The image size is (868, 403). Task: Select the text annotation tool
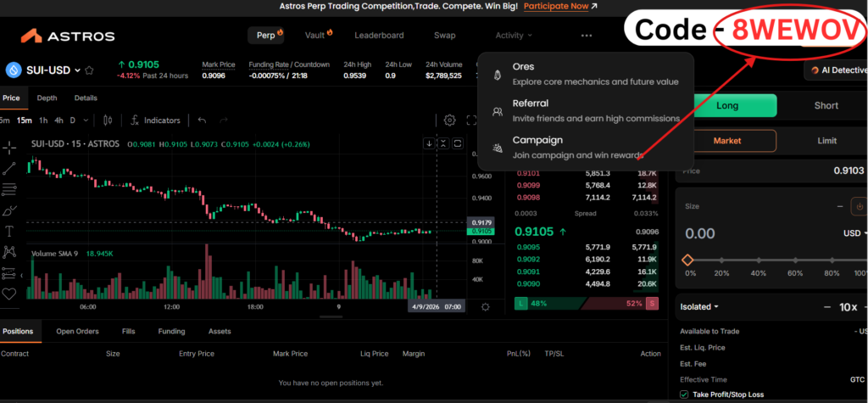(x=9, y=231)
